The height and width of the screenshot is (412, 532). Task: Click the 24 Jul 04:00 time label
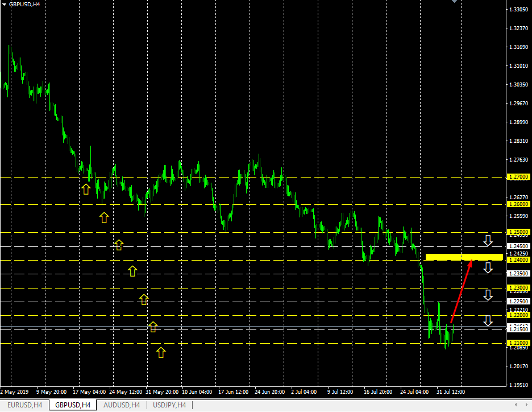[x=414, y=392]
